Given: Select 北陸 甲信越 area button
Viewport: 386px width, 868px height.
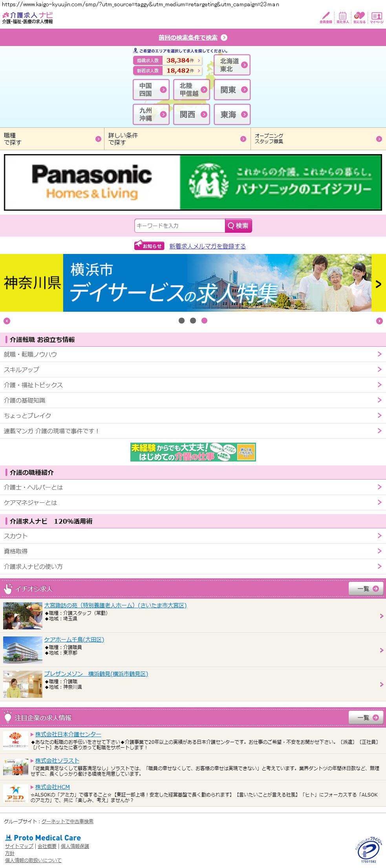Looking at the screenshot, I should 192,90.
